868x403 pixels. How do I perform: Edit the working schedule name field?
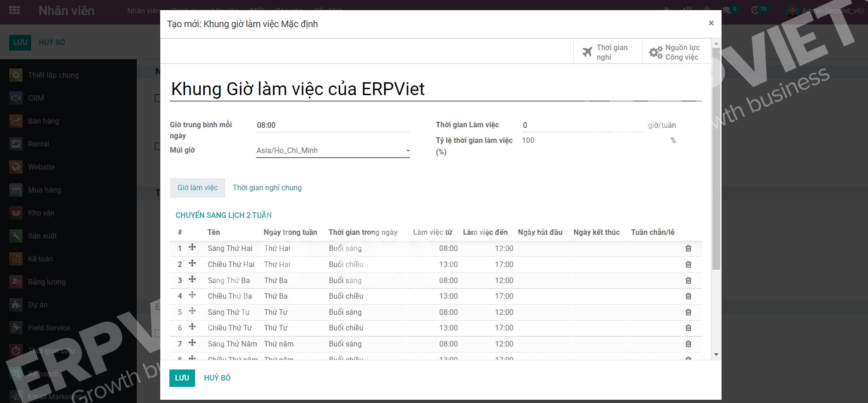click(x=436, y=89)
